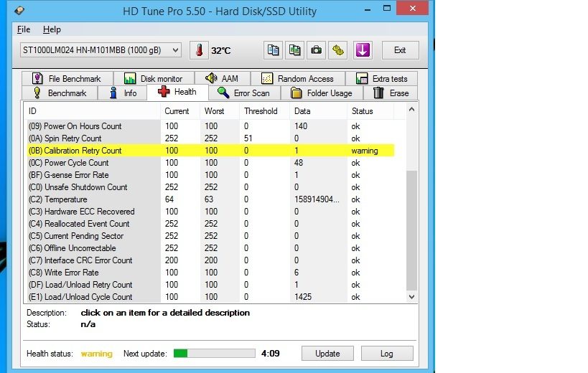Click the Threshold column header
588x373 pixels.
(264, 111)
